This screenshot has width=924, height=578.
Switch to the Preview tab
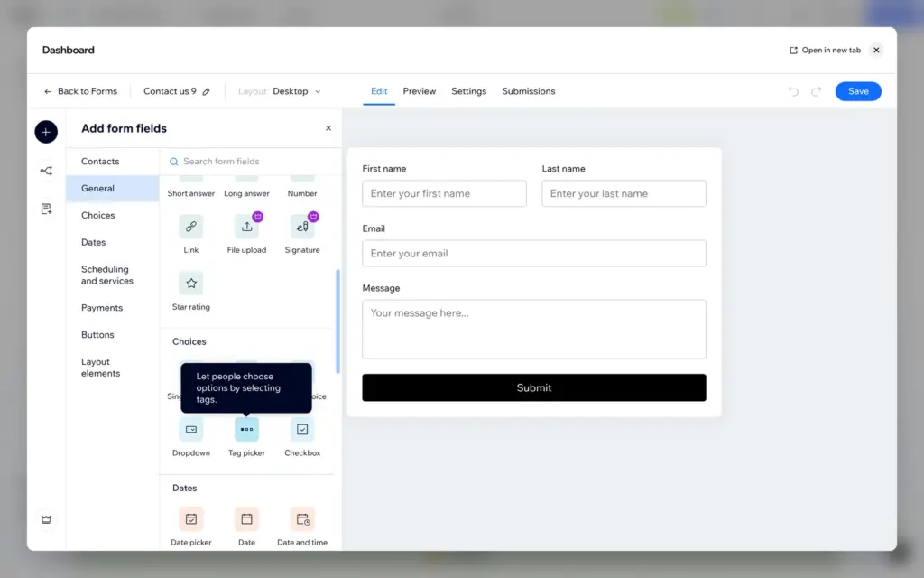point(419,91)
